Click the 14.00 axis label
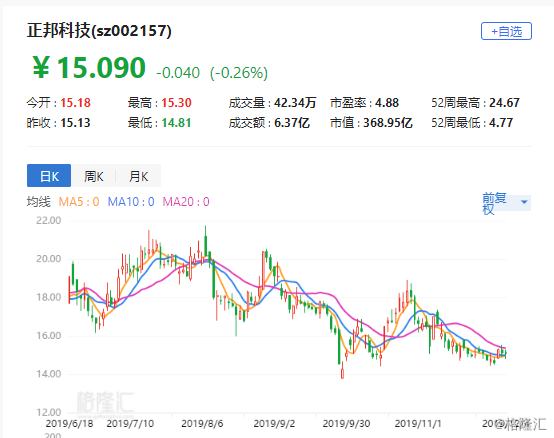This screenshot has width=554, height=438. coord(48,374)
